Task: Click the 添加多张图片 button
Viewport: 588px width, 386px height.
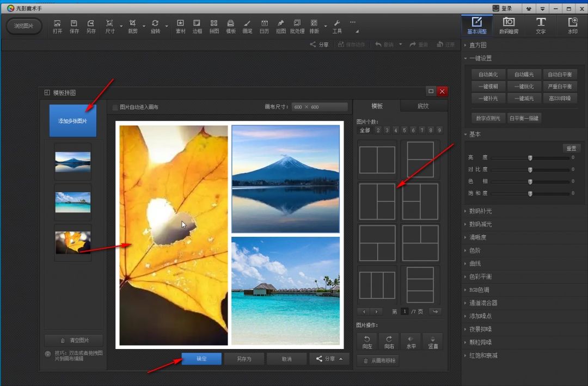Action: click(x=72, y=120)
